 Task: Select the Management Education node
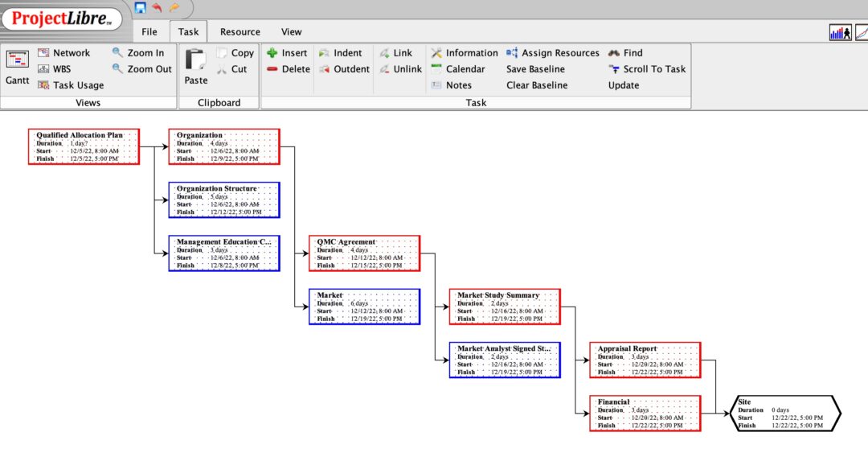click(x=224, y=253)
